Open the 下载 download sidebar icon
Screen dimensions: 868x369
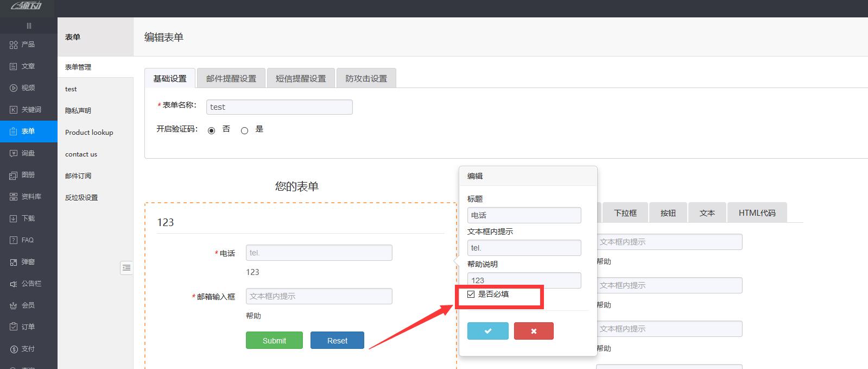(x=14, y=218)
